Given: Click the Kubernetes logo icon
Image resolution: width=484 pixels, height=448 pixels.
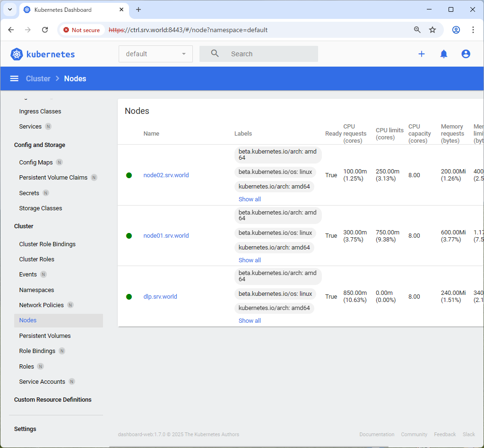Looking at the screenshot, I should pos(17,54).
